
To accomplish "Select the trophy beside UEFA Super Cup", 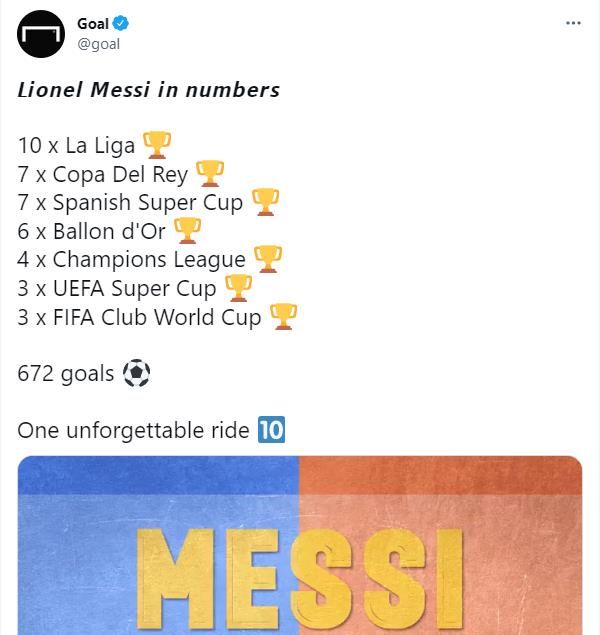I will tap(238, 288).
